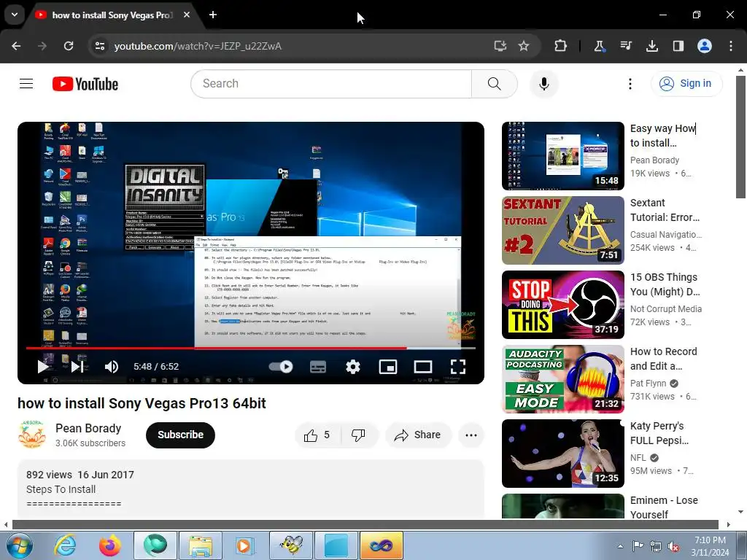Open Katy Perry's FULL Pepsi video title
Viewport: 747px width, 560px height.
click(x=659, y=433)
